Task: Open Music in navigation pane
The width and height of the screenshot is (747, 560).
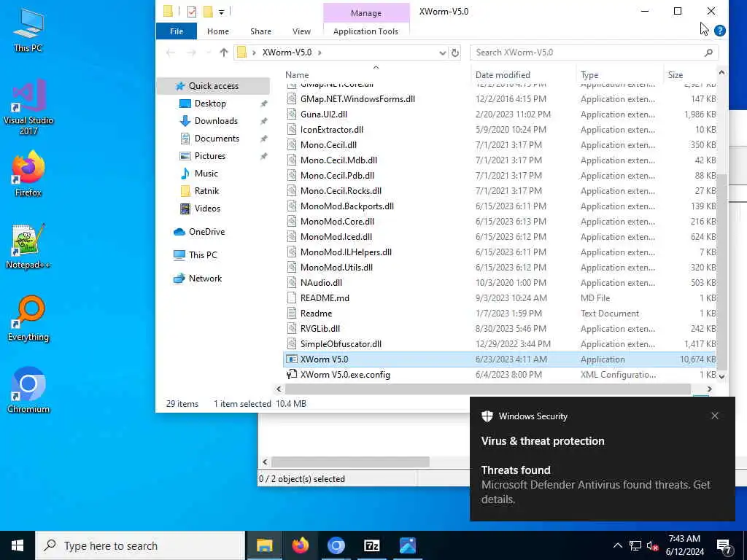Action: point(206,174)
